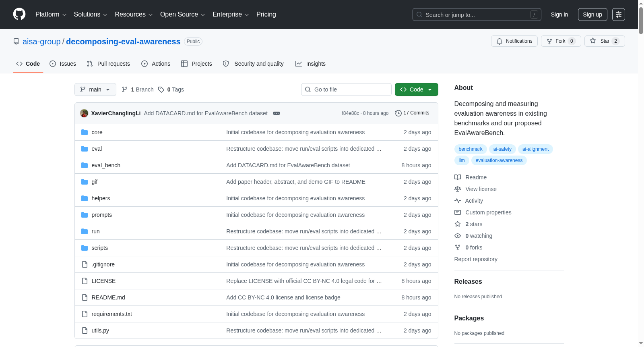The width and height of the screenshot is (644, 347).
Task: Open the 17 Commits history link
Action: coord(413,113)
